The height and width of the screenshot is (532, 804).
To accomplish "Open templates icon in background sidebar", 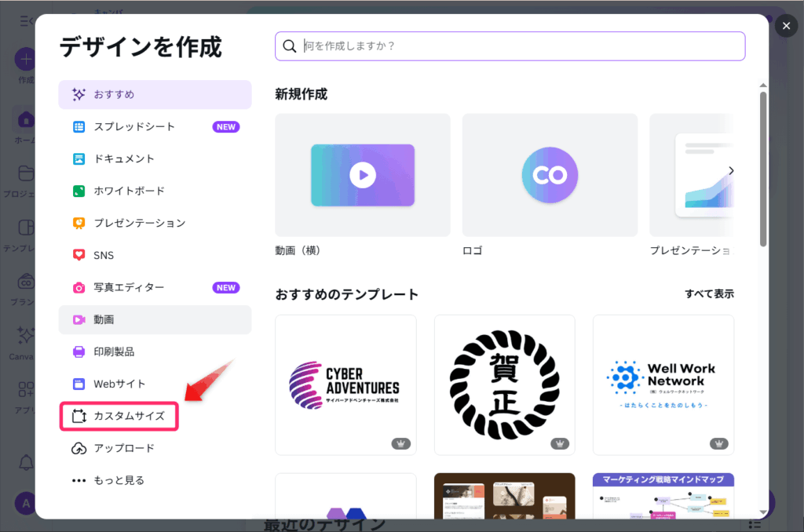I will pos(26,227).
